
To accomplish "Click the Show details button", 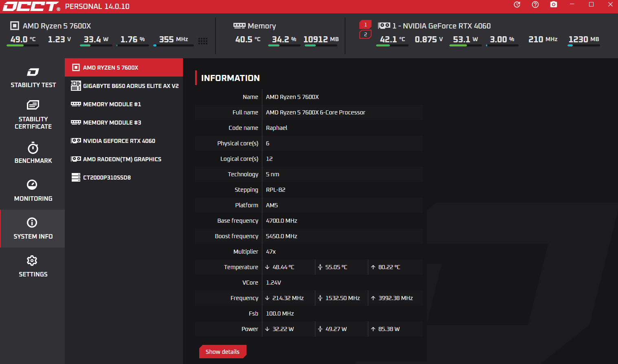I will [222, 352].
